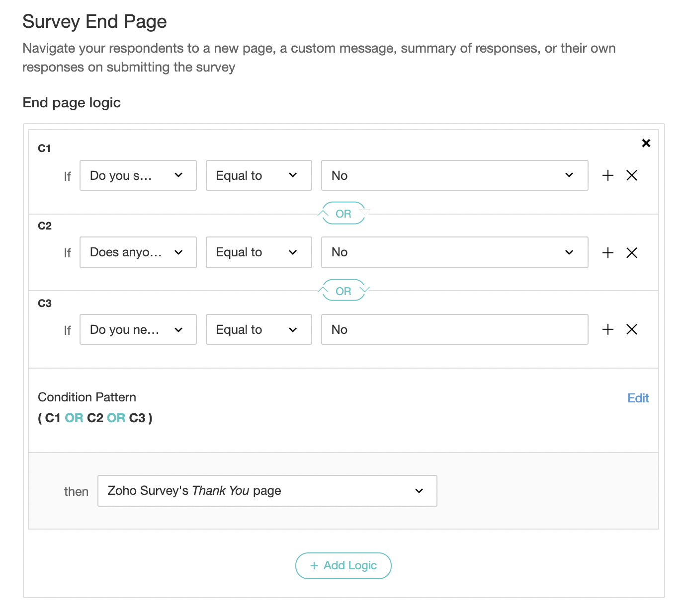Click the C3 value field containing 'No'
Viewport: 686px width, 616px height.
(x=454, y=329)
